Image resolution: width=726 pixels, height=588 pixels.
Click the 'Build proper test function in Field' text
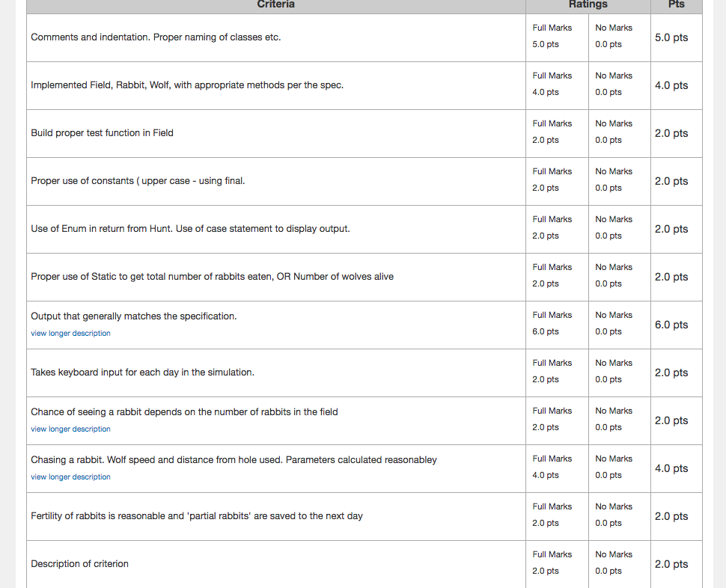coord(102,132)
